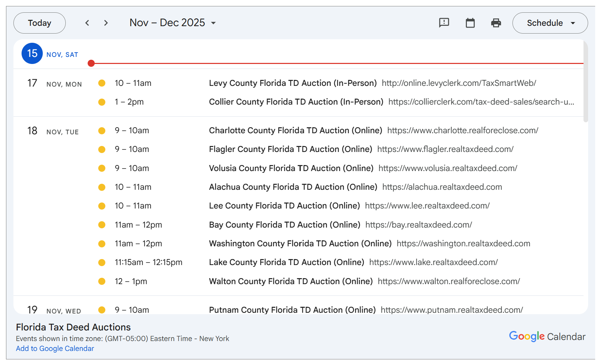Open Levy County Florida TD Auction event

293,83
